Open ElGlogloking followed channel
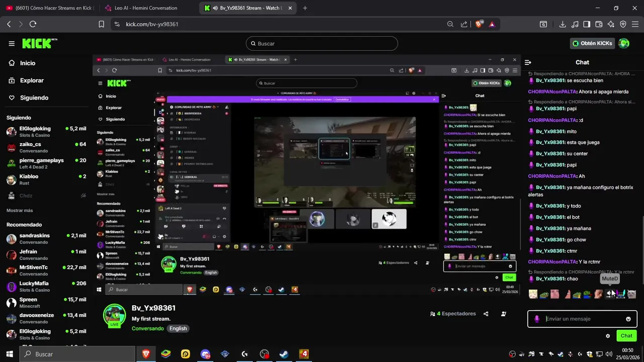 point(46,131)
